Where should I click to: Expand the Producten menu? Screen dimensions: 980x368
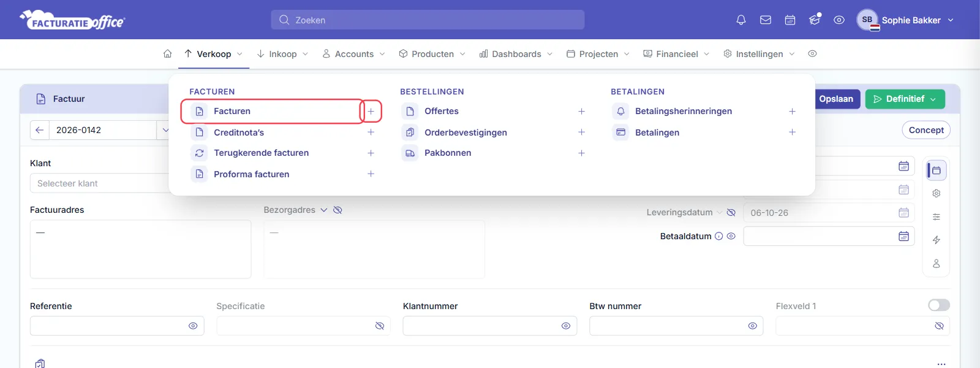point(432,54)
